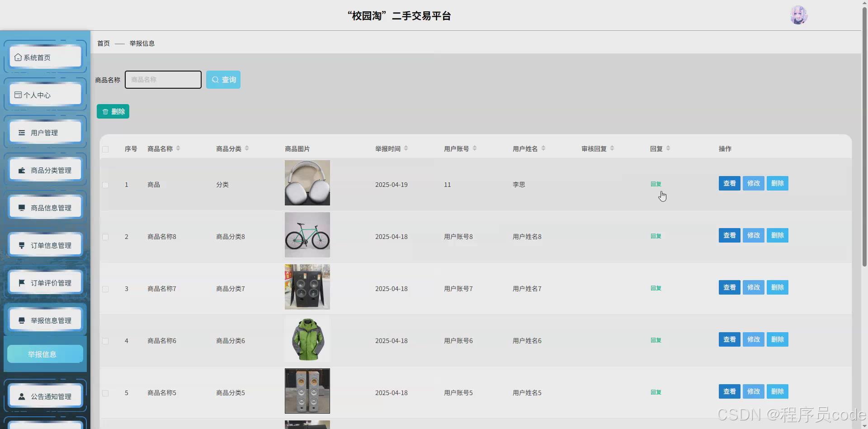Toggle sorting on 用户账号 column
This screenshot has width=868, height=429.
(475, 148)
